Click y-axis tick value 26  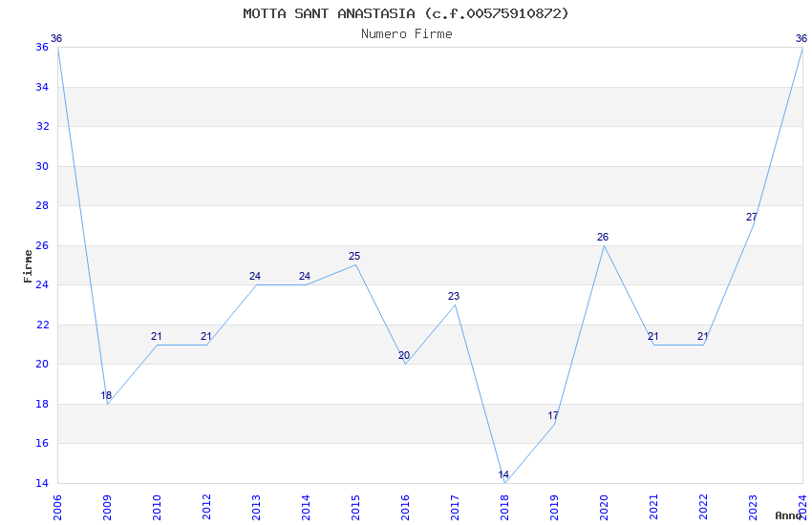(x=42, y=245)
